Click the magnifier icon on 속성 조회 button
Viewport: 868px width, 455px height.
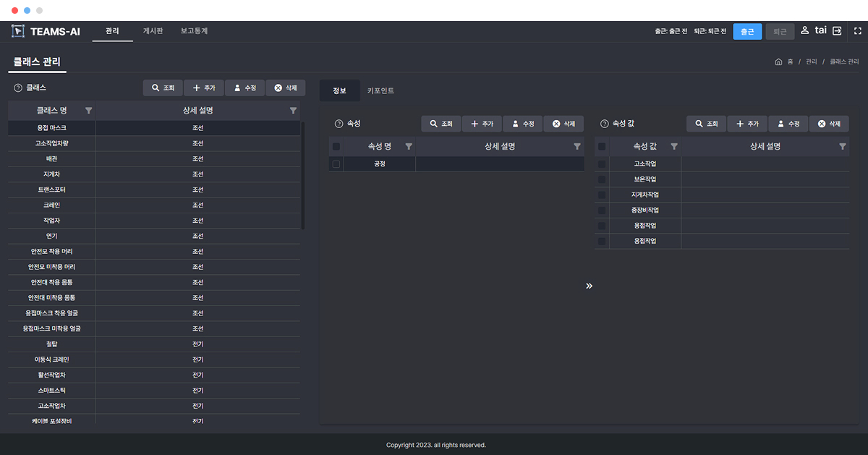coord(432,123)
